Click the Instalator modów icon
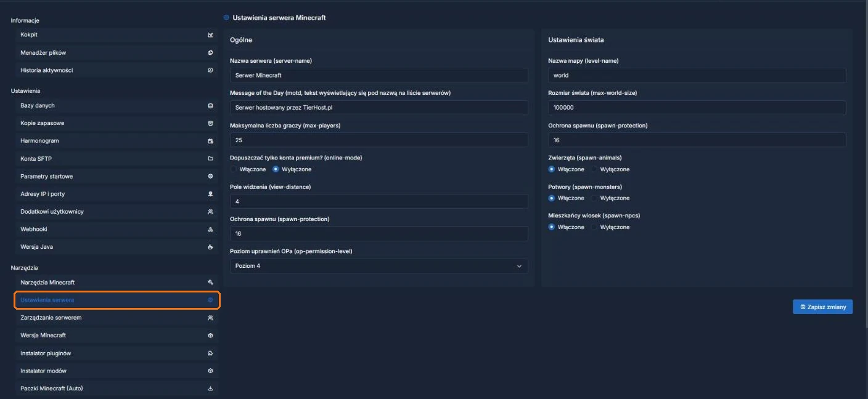Image resolution: width=868 pixels, height=399 pixels. point(210,371)
